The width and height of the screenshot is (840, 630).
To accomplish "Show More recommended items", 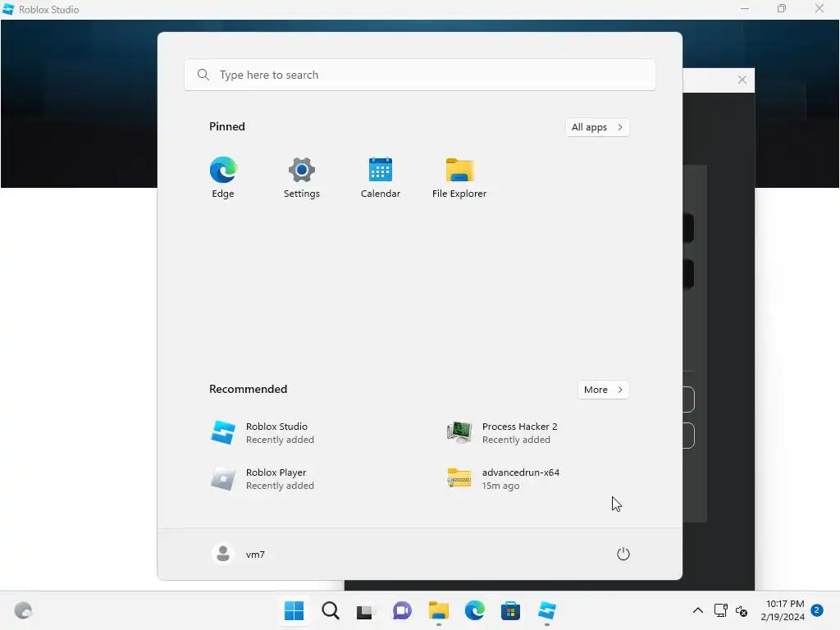I will tap(603, 390).
